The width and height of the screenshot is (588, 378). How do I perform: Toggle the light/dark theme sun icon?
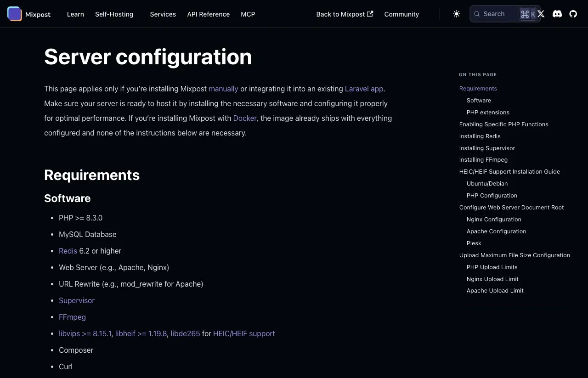click(x=457, y=14)
